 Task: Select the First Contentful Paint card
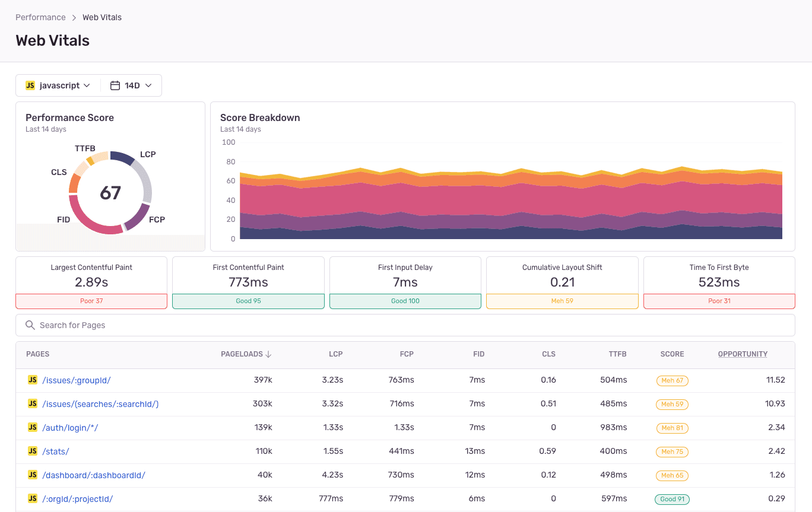[x=248, y=282]
